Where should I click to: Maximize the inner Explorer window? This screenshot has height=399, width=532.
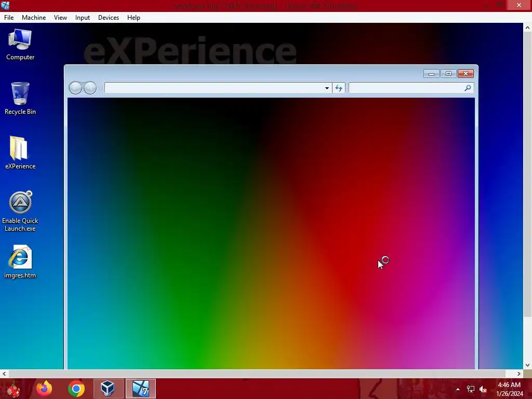tap(448, 74)
